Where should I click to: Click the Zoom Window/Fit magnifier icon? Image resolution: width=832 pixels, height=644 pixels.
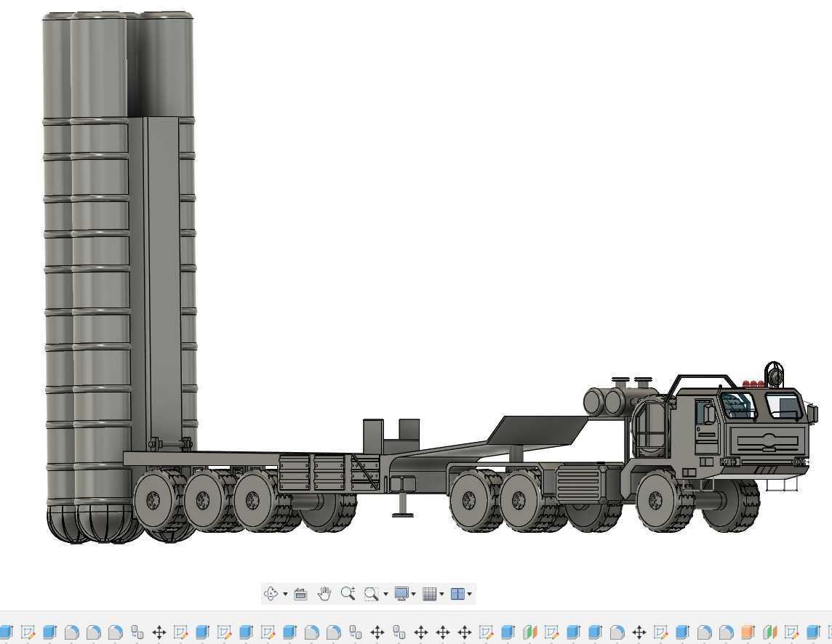(371, 594)
